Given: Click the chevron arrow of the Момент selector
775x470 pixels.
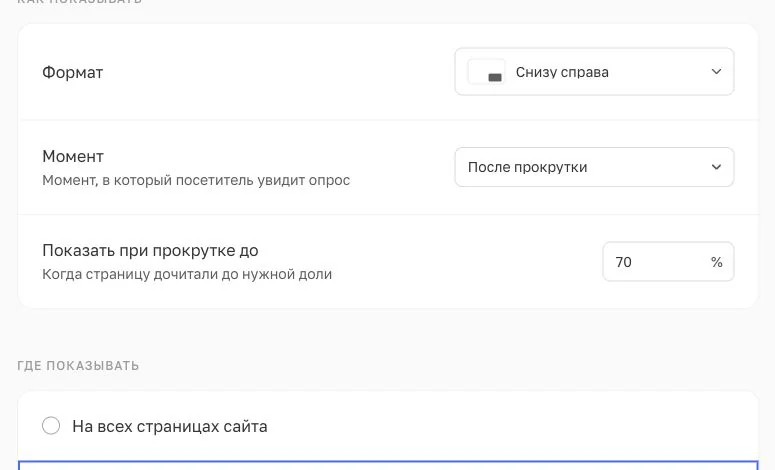Looking at the screenshot, I should [716, 167].
